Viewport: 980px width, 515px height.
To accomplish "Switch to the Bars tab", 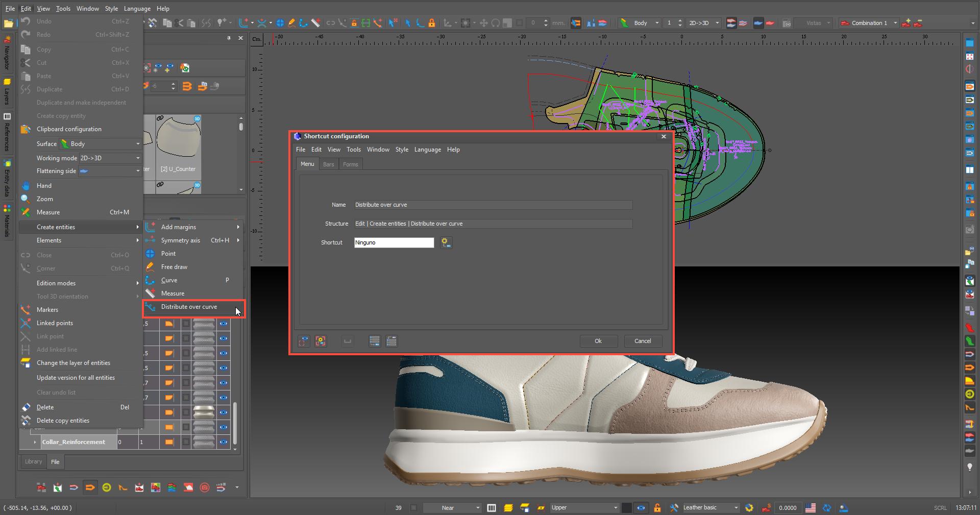I will (x=328, y=164).
